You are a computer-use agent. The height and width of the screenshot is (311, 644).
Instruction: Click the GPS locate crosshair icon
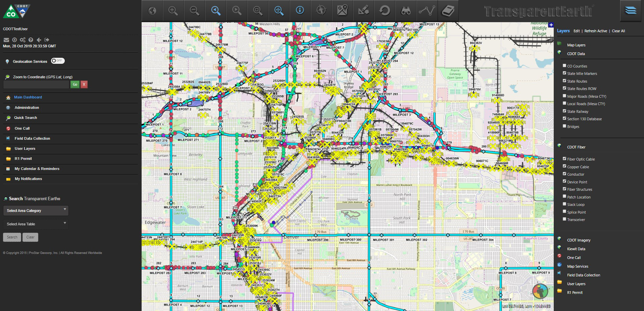321,10
